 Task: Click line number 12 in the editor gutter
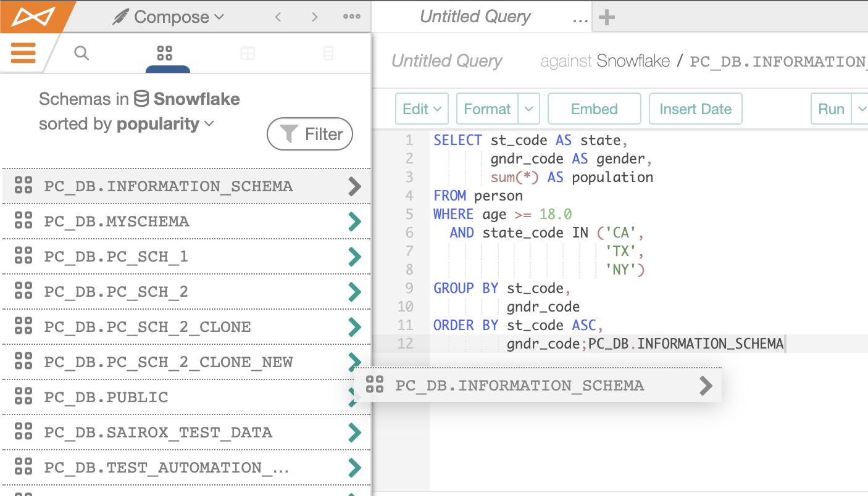pyautogui.click(x=405, y=344)
